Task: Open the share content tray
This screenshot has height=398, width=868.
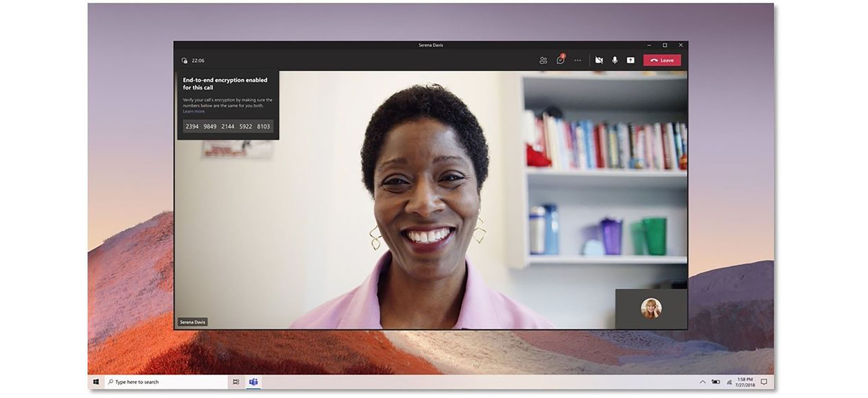Action: point(630,60)
